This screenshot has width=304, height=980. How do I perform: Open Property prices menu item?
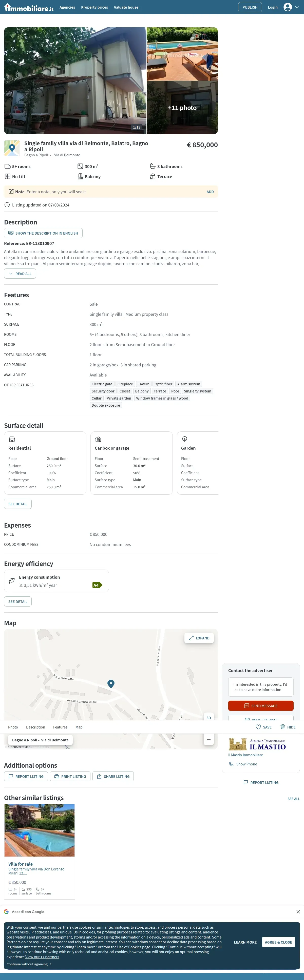(x=94, y=7)
